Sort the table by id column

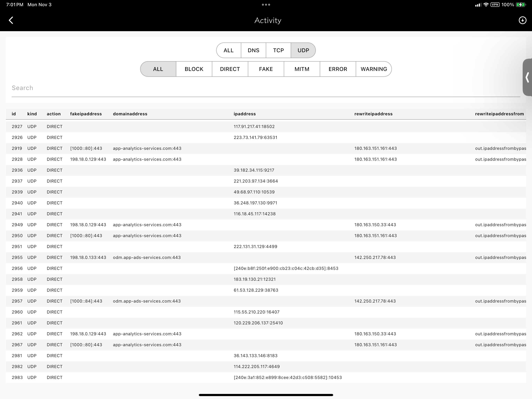14,114
